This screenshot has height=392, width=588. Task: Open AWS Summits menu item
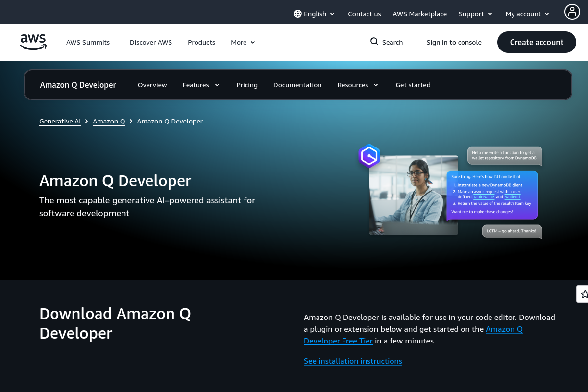tap(88, 42)
